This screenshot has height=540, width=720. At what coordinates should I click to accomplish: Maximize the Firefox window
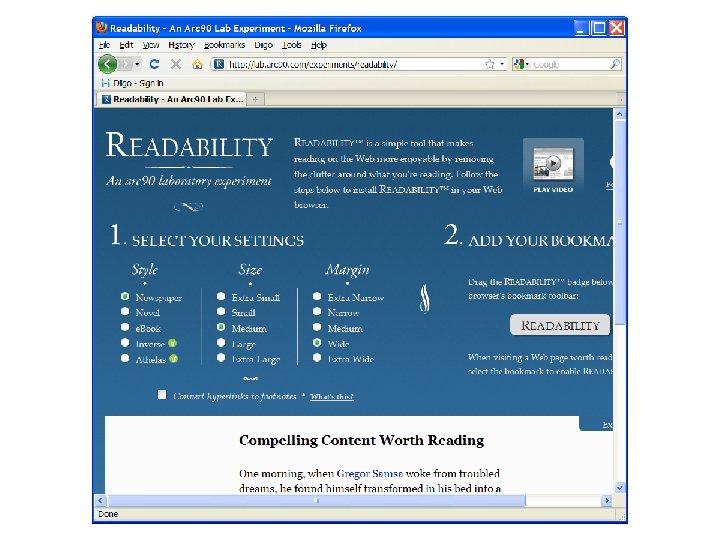599,28
